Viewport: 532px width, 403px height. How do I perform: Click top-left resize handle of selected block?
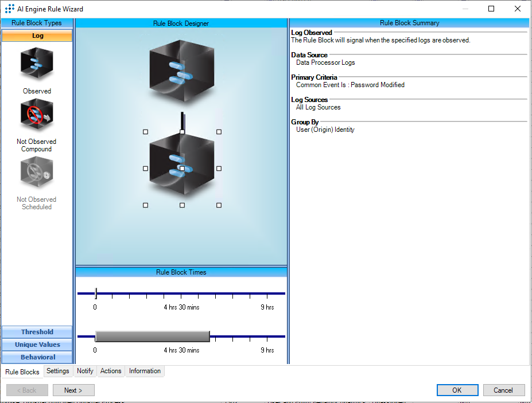pyautogui.click(x=145, y=132)
